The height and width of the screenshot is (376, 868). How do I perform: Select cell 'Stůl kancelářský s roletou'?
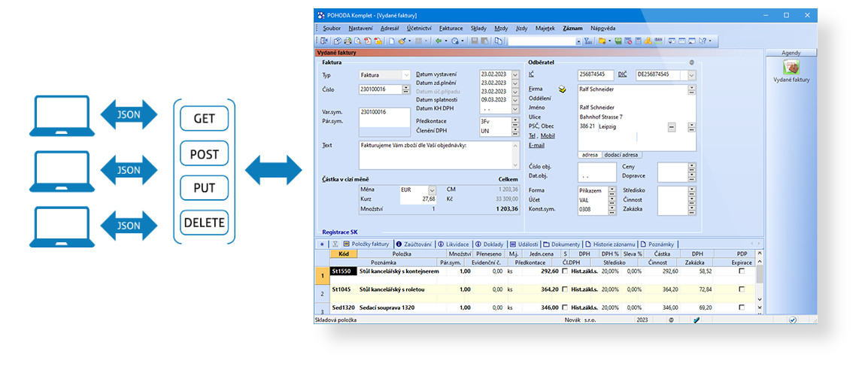402,289
